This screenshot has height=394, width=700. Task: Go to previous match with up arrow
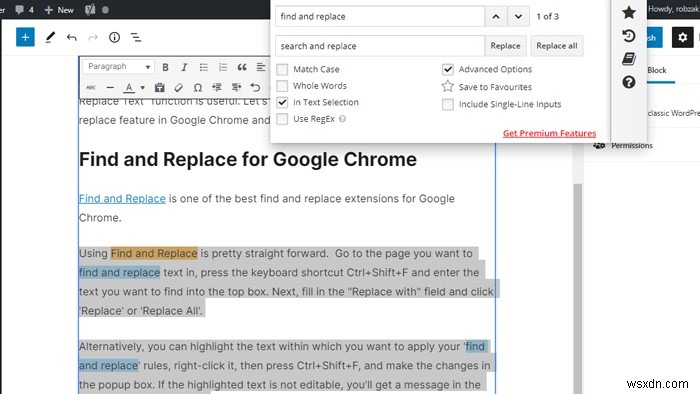point(496,17)
